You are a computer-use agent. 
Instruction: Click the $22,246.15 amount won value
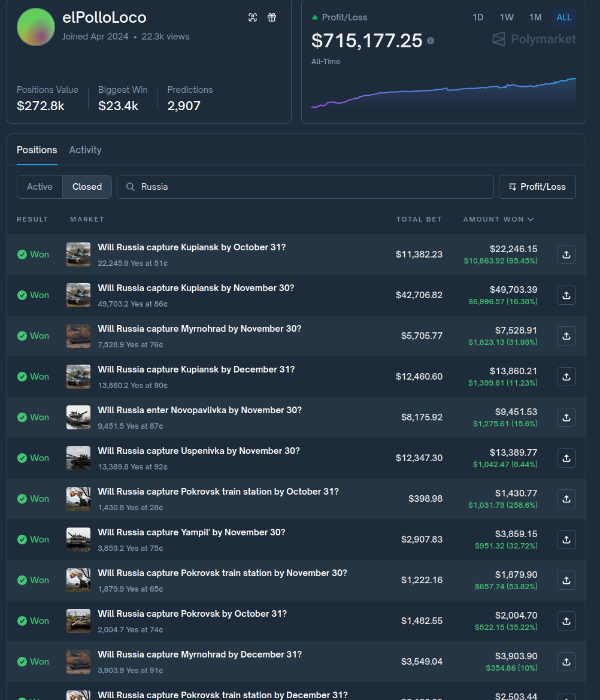(513, 249)
